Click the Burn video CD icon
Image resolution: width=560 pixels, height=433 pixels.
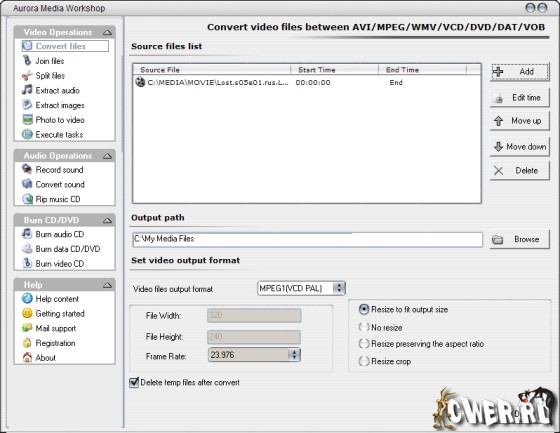pos(27,264)
